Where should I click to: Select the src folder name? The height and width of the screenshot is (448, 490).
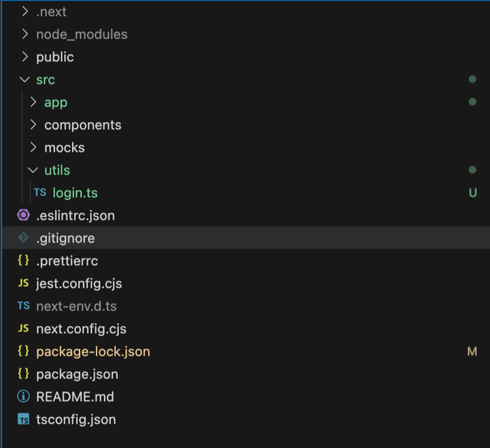46,80
